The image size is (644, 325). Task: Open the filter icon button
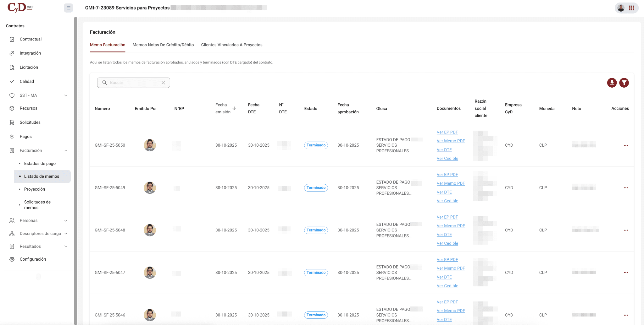(x=624, y=83)
